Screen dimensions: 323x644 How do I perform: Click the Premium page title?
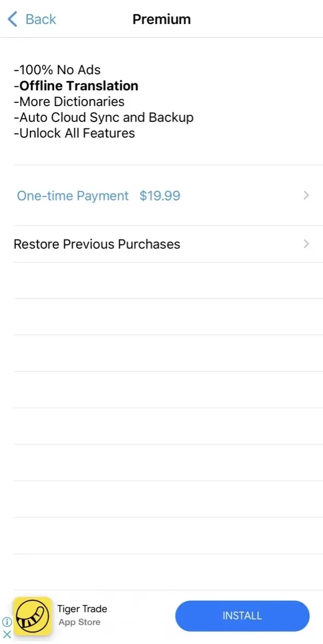pyautogui.click(x=161, y=19)
